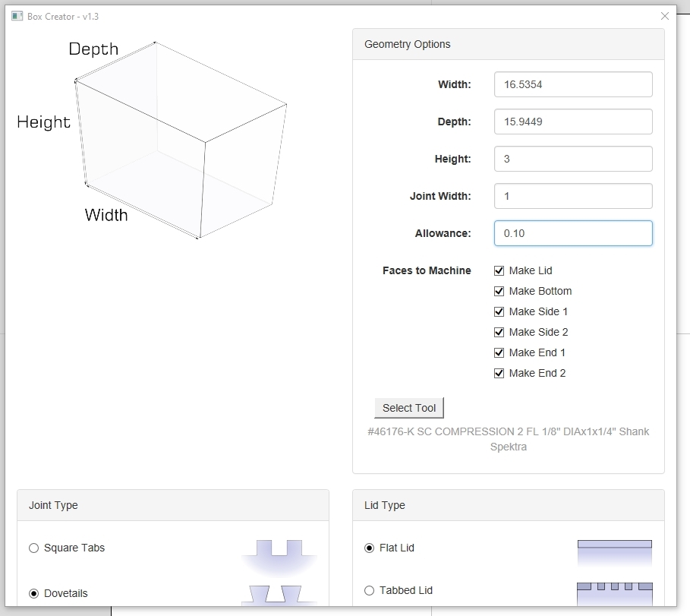
Task: Click the Tabbed Lid preview image
Action: (614, 592)
